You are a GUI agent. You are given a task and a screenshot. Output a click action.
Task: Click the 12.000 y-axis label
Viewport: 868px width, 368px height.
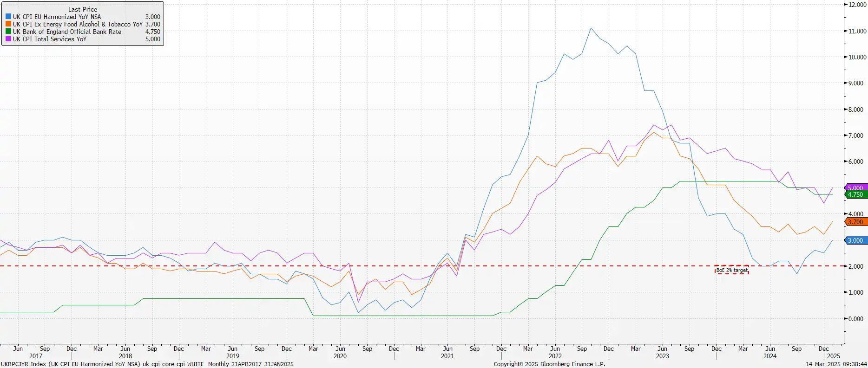(857, 5)
